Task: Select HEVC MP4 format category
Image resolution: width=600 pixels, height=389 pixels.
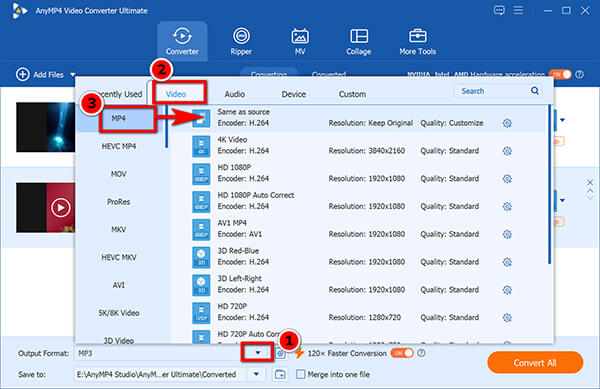Action: point(119,146)
